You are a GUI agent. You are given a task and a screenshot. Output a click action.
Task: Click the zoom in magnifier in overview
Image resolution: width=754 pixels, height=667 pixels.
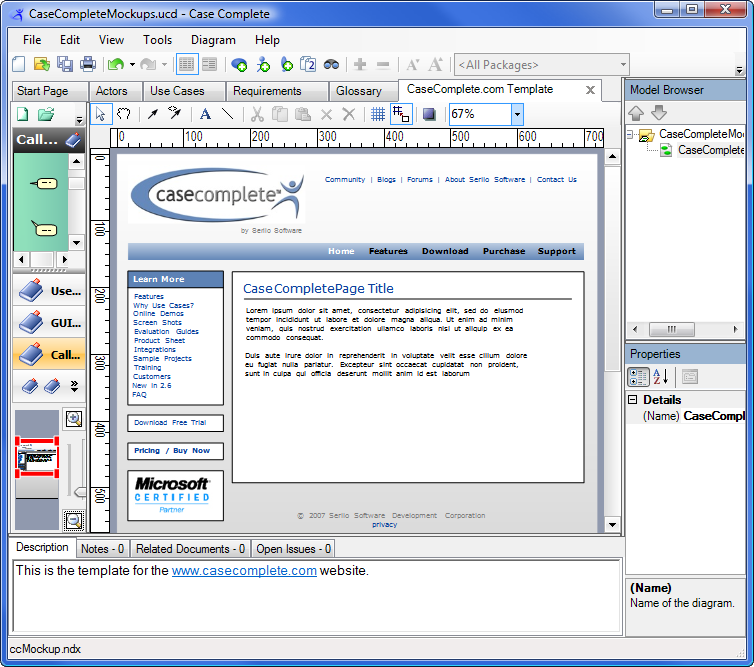[x=74, y=419]
